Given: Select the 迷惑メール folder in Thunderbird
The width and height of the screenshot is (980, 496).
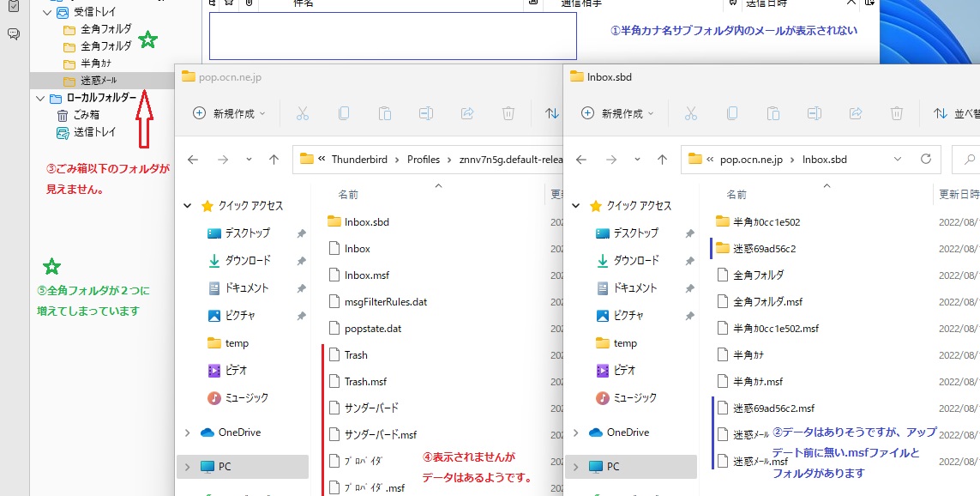Looking at the screenshot, I should (x=99, y=80).
